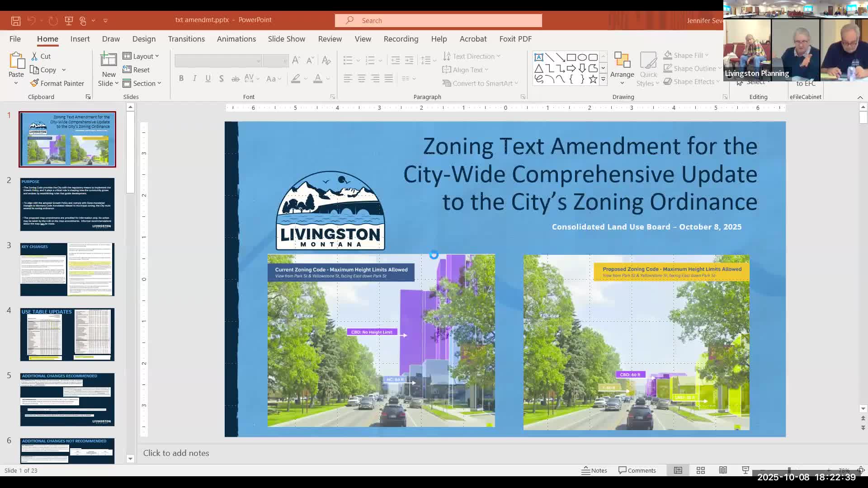Select the Arrange tool
Image resolution: width=868 pixels, height=488 pixels.
[622, 68]
